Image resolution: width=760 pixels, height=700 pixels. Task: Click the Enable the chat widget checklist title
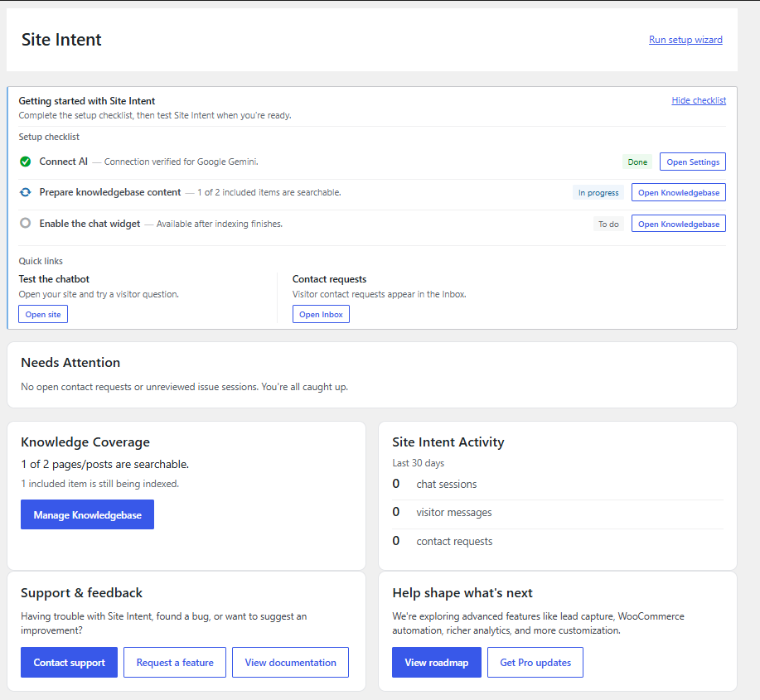(90, 224)
